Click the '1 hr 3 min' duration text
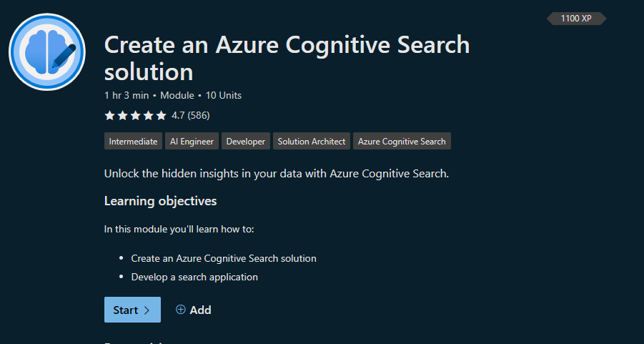Viewport: 644px width, 344px height. click(127, 96)
